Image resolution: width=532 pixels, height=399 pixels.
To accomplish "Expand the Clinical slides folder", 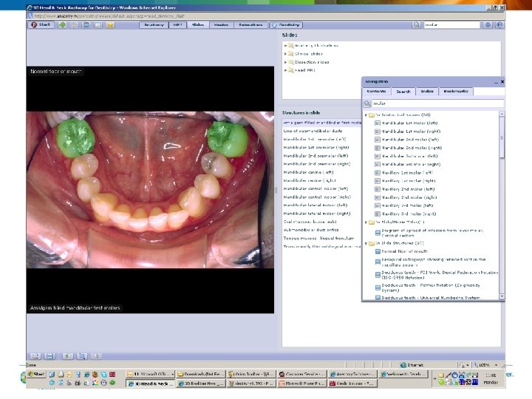I will pyautogui.click(x=285, y=54).
